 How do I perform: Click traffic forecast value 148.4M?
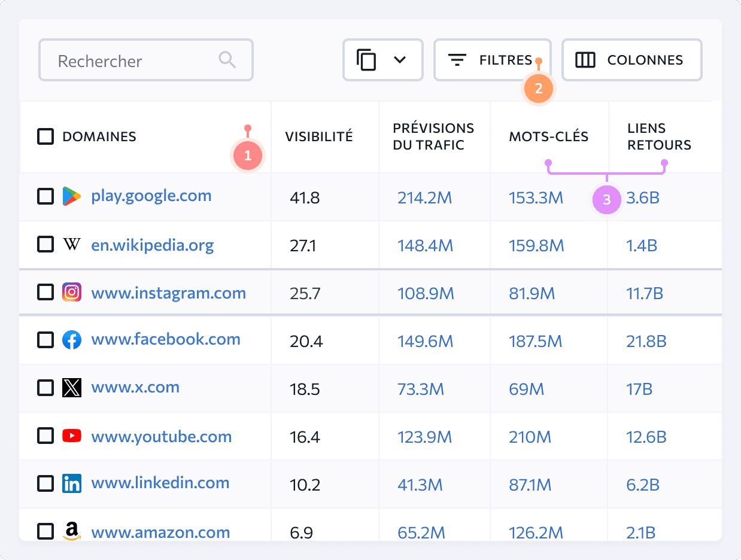click(x=425, y=245)
